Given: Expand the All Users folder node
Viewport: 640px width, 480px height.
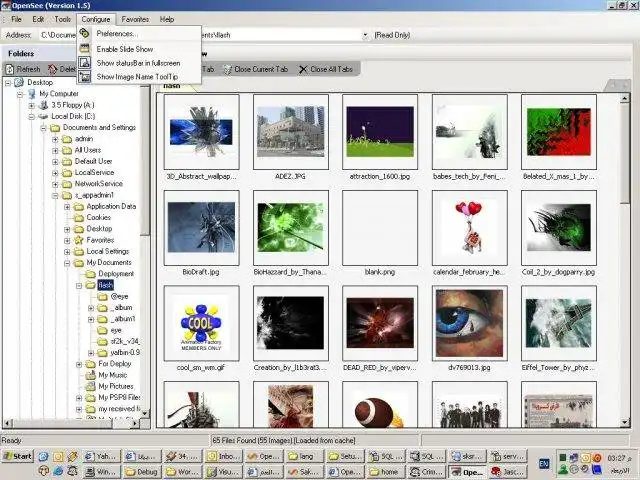Looking at the screenshot, I should pos(55,150).
